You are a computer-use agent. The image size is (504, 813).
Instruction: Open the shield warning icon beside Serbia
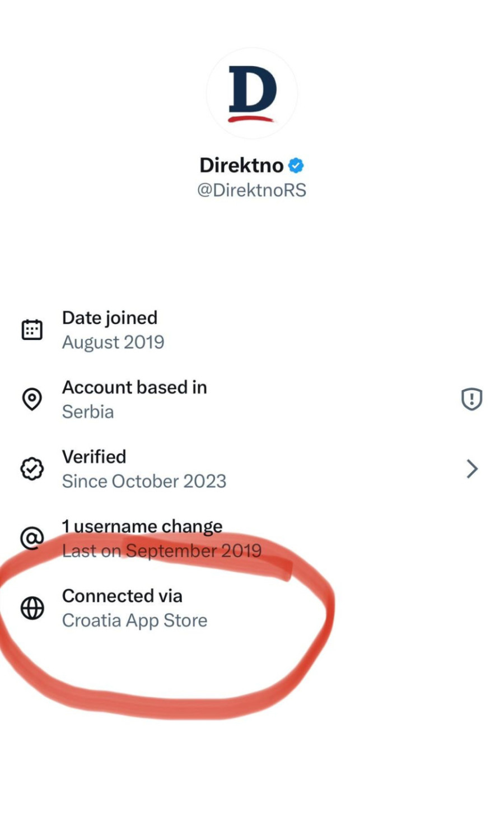click(x=472, y=399)
